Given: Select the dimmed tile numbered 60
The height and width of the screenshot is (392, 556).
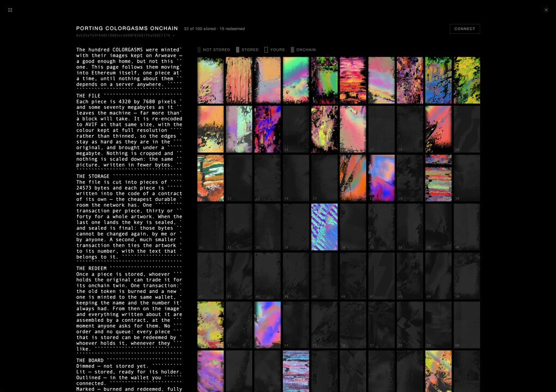Looking at the screenshot, I should pos(467,325).
